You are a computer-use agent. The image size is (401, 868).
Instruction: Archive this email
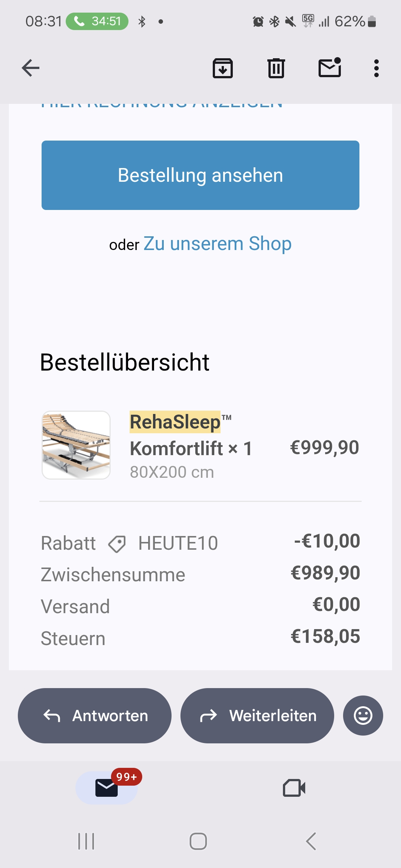(222, 68)
